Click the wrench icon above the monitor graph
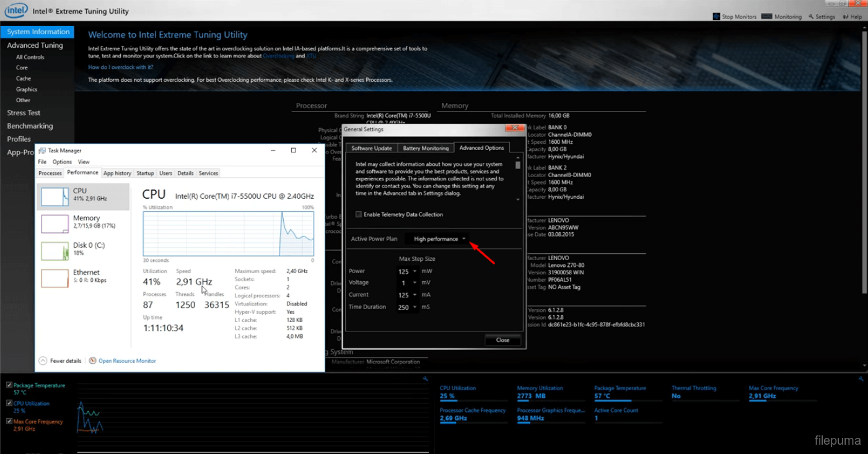868x454 pixels. pos(425,378)
